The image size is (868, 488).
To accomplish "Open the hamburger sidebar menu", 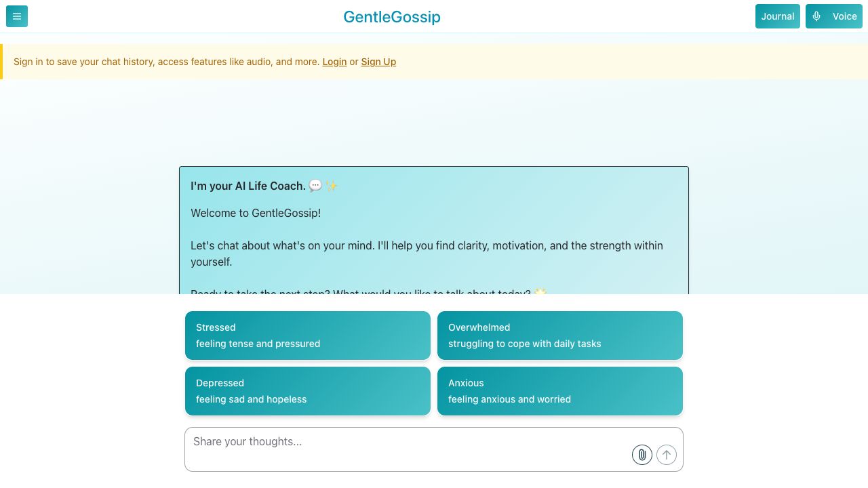I will tap(17, 16).
